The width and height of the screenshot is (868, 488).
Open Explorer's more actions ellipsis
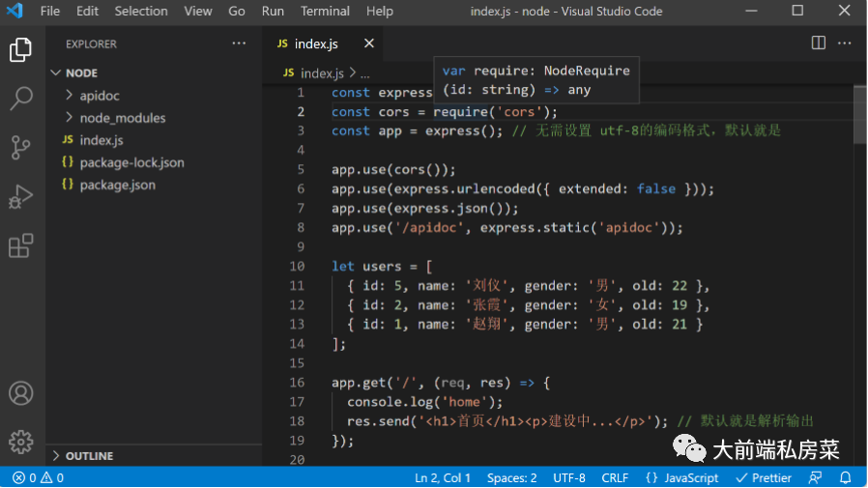tap(239, 43)
